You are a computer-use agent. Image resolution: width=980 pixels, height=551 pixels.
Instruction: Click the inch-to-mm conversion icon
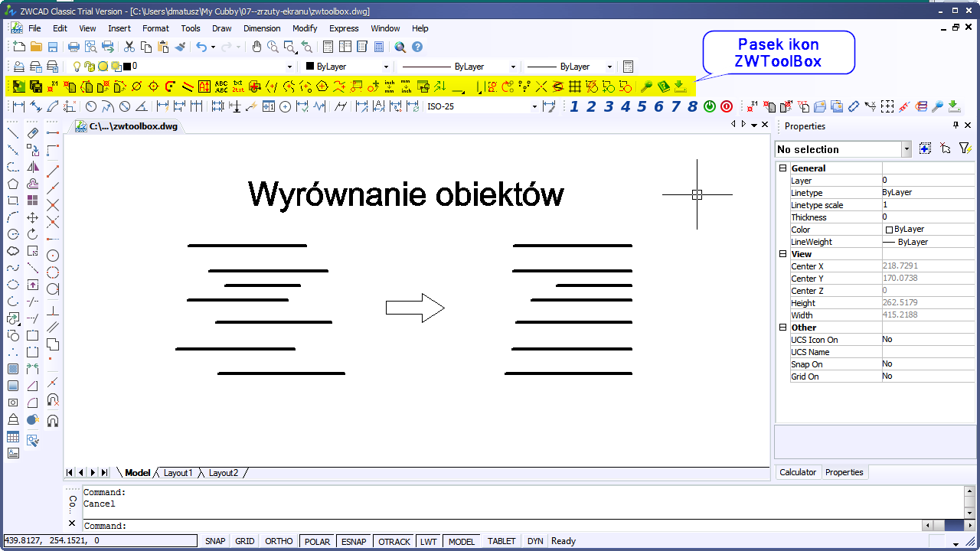(390, 86)
